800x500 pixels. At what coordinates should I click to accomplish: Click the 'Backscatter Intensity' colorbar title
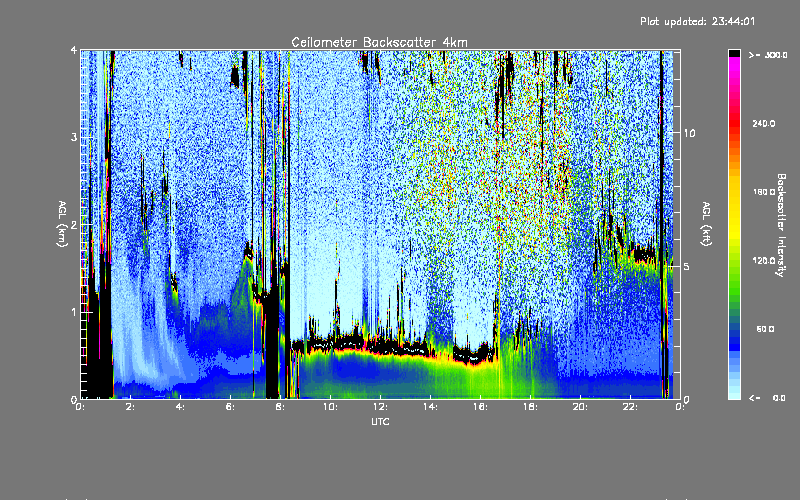pyautogui.click(x=781, y=225)
